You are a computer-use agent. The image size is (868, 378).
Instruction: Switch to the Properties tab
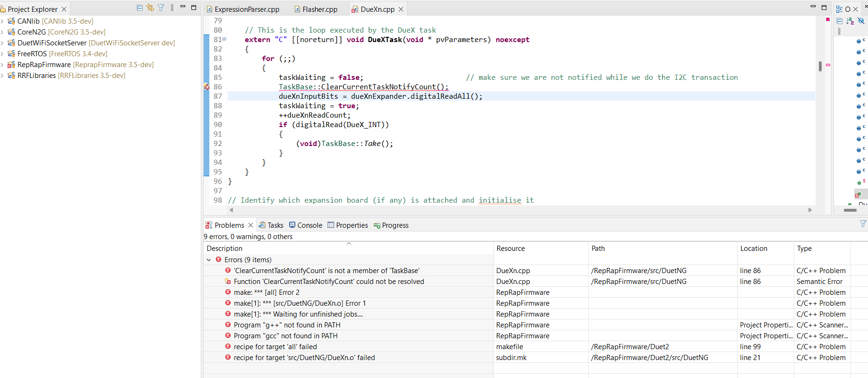[348, 225]
